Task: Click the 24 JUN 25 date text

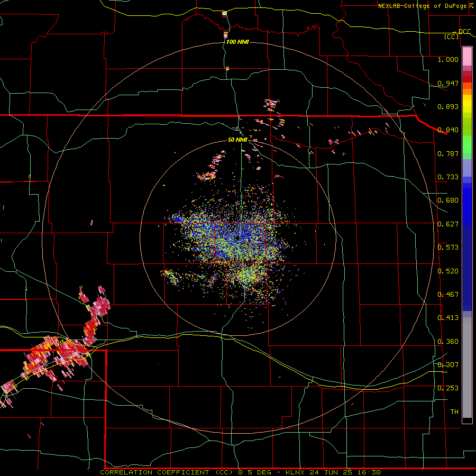Action: (331, 472)
